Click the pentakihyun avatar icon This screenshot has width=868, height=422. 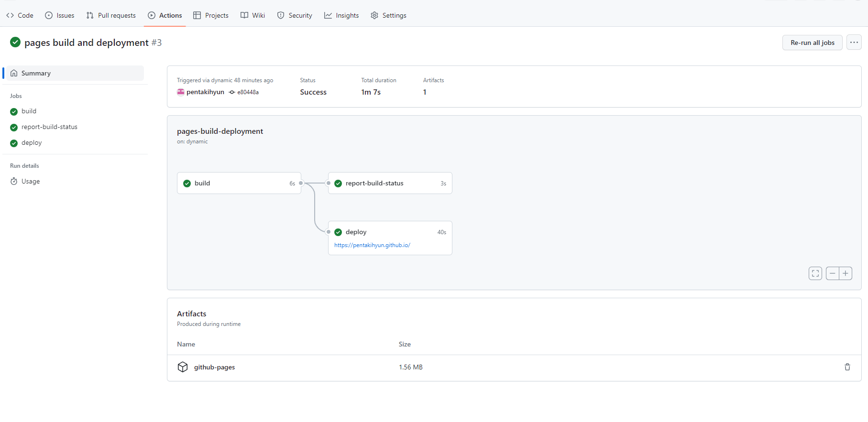click(x=181, y=92)
